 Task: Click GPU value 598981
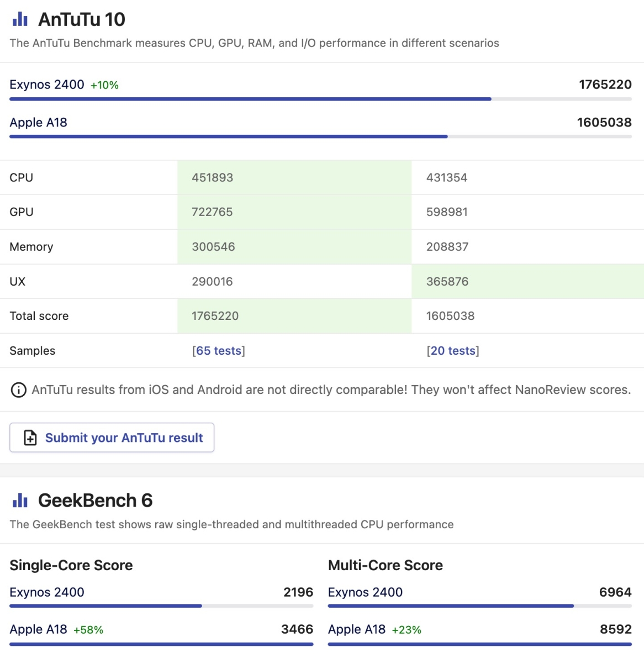click(x=447, y=212)
